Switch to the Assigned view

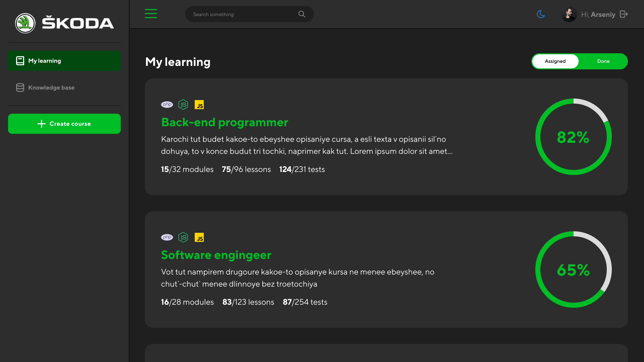(555, 61)
